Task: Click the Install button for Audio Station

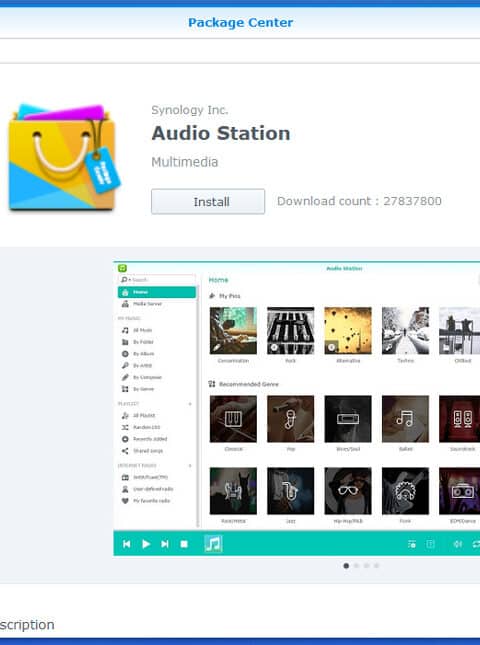Action: (x=208, y=202)
